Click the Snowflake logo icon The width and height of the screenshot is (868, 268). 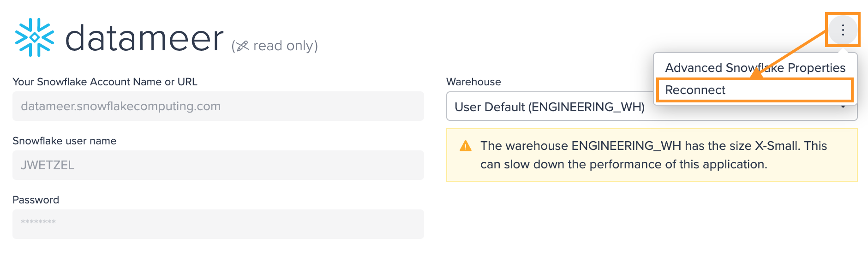coord(35,37)
